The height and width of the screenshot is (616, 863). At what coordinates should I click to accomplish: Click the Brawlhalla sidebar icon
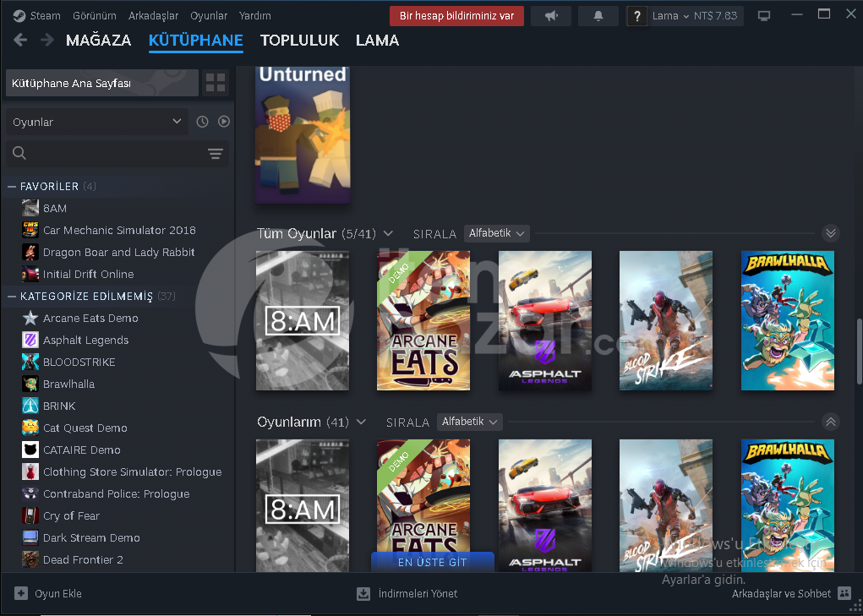pyautogui.click(x=30, y=384)
